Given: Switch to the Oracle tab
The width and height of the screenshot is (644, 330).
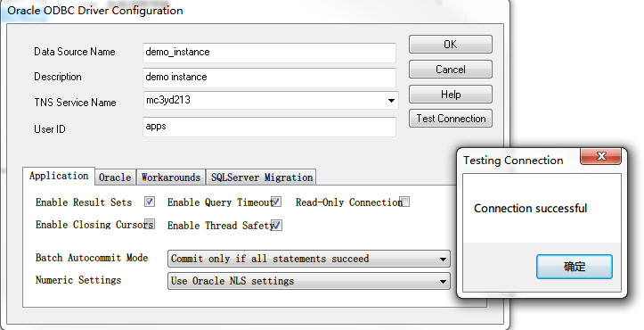Looking at the screenshot, I should [115, 177].
